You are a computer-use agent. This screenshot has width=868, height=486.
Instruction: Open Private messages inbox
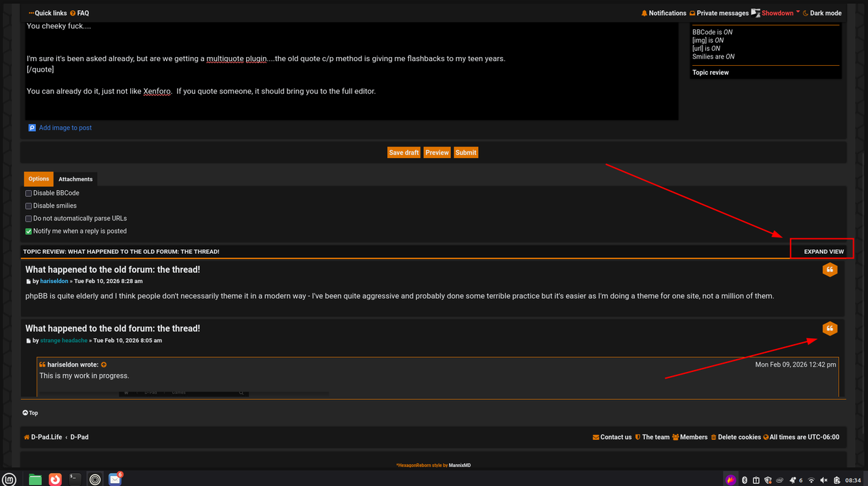tap(719, 13)
